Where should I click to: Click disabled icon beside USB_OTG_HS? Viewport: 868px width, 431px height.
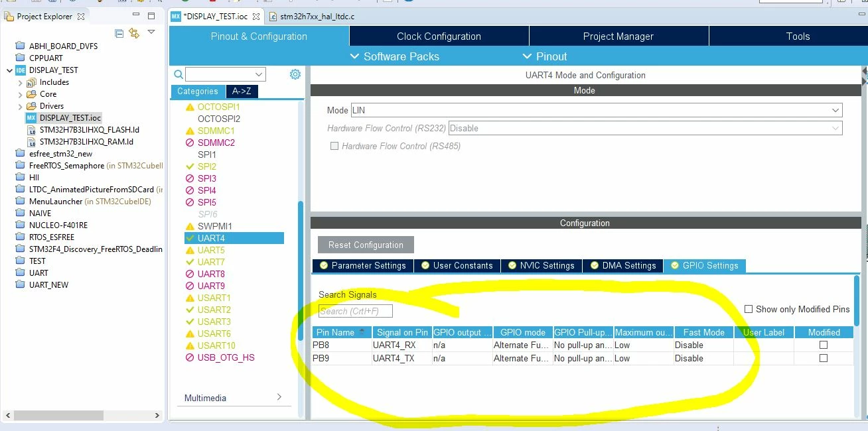190,357
